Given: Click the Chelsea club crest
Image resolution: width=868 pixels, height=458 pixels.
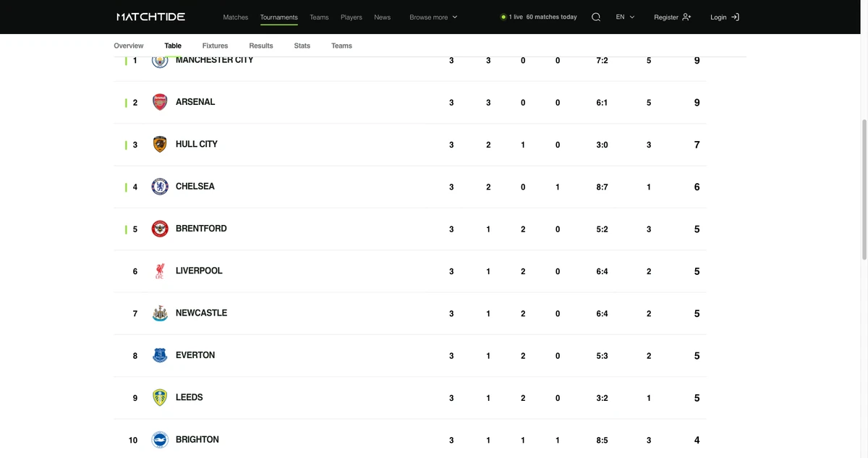Looking at the screenshot, I should point(160,187).
